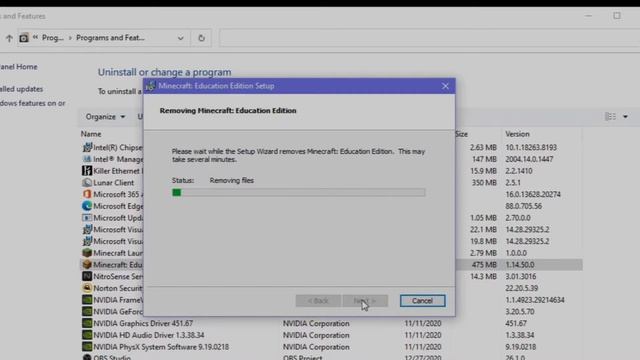Click the Microsoft Visual icon, version 14.28.29325.2 22.1 MB
The image size is (640, 360).
tap(87, 229)
